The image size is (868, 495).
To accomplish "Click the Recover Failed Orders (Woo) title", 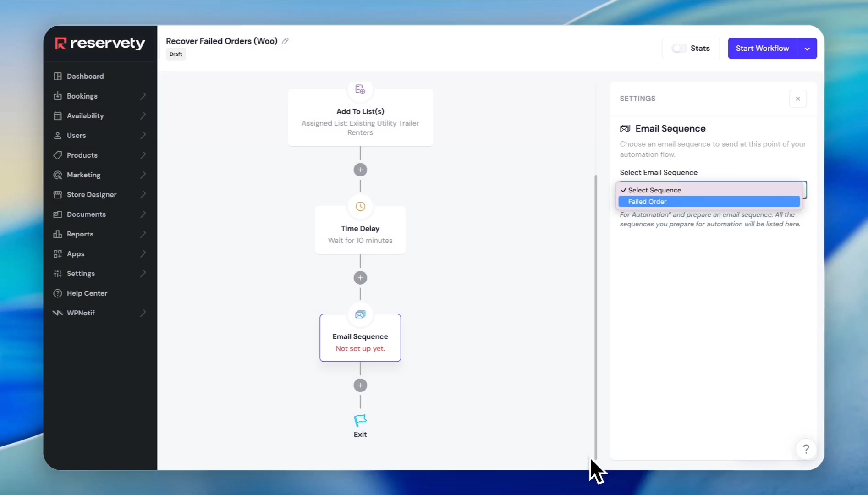I will (221, 41).
